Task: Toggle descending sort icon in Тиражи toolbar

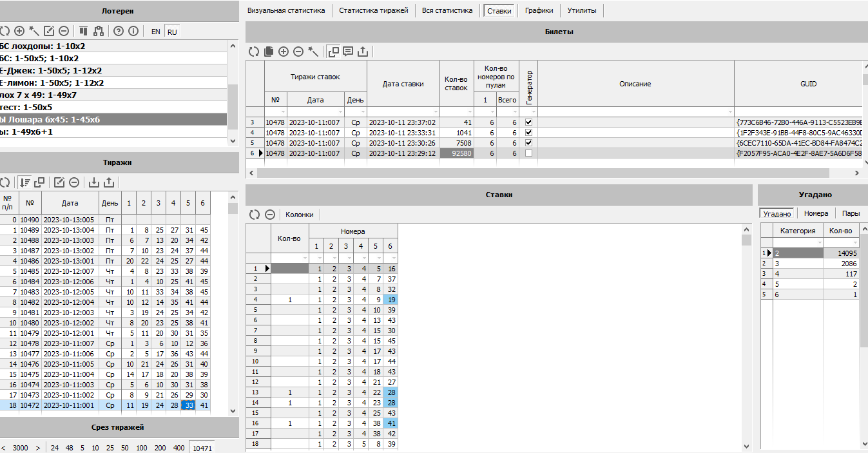Action: 25,182
